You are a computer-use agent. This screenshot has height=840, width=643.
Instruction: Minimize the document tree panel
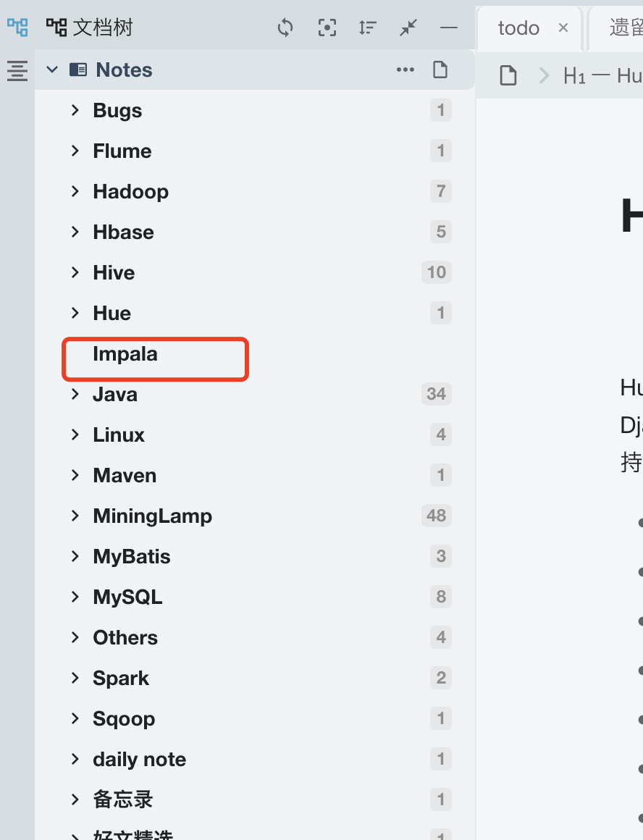pyautogui.click(x=449, y=28)
